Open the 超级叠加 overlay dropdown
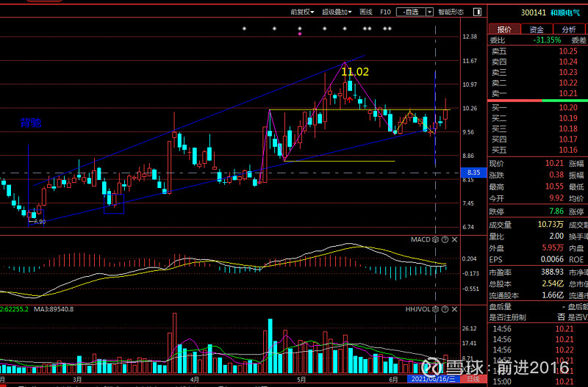 (x=337, y=12)
